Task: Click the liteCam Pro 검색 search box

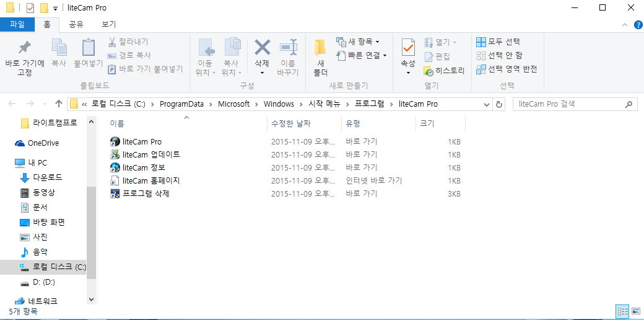Action: [575, 104]
